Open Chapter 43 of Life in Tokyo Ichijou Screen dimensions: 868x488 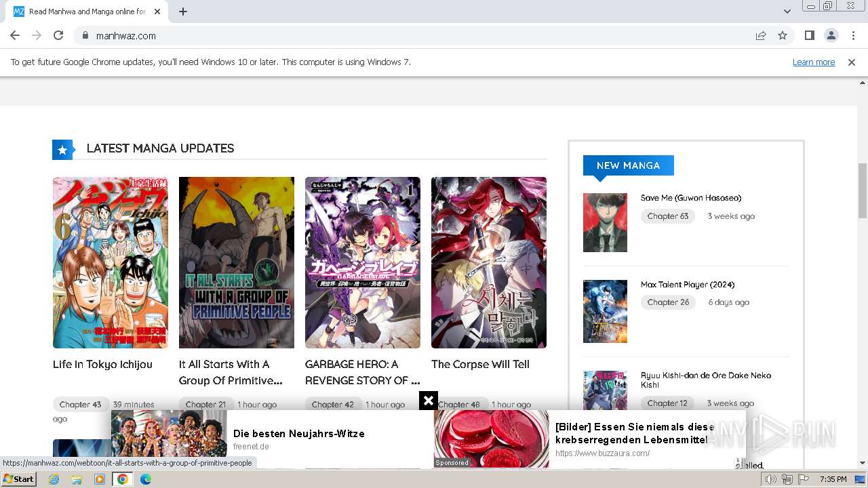tap(80, 405)
